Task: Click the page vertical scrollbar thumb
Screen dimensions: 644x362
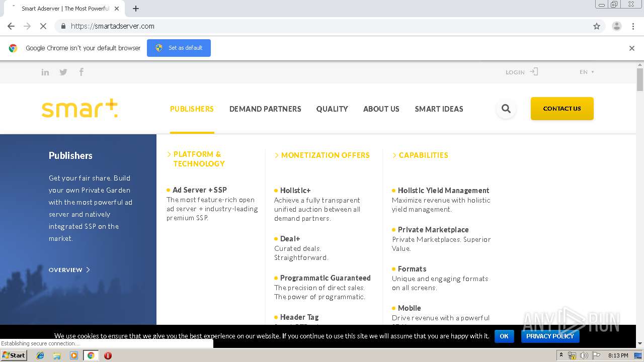Action: (x=640, y=79)
